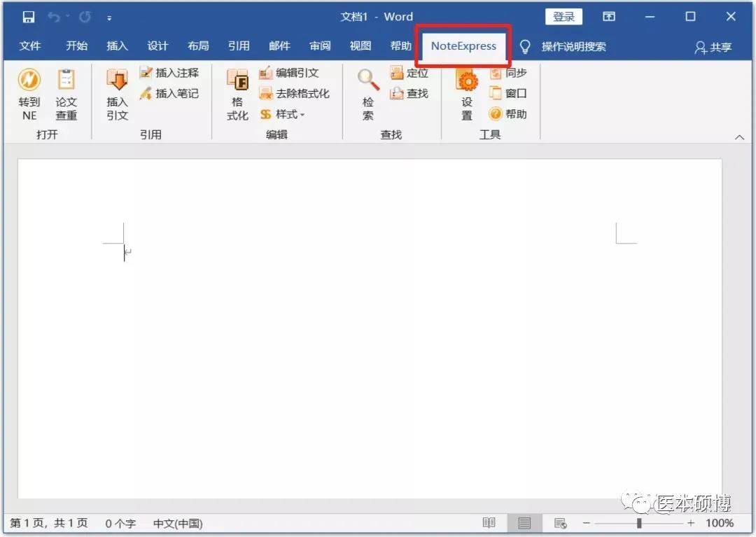Switch to the 审阅 tab
756x537 pixels.
(320, 46)
